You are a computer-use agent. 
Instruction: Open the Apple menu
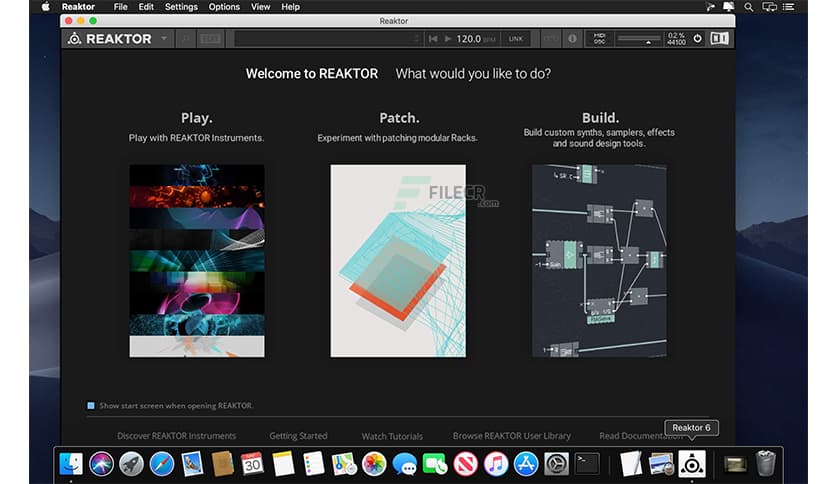pyautogui.click(x=45, y=6)
